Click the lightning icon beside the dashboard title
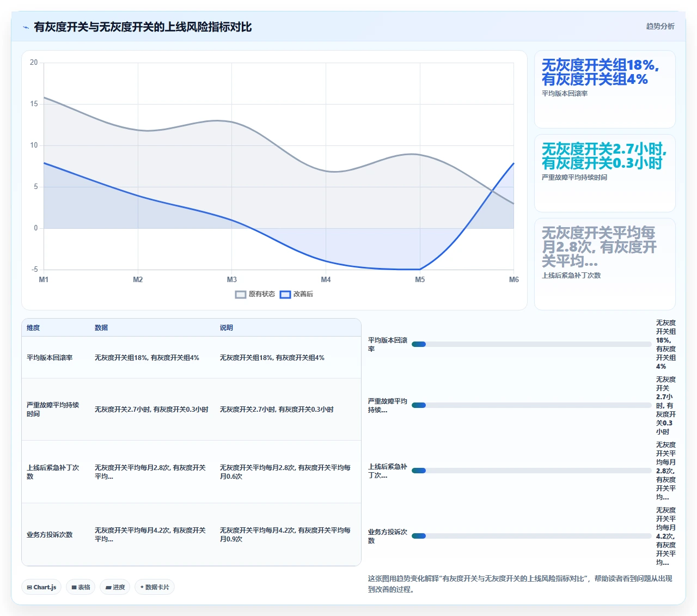697x616 pixels. [26, 27]
